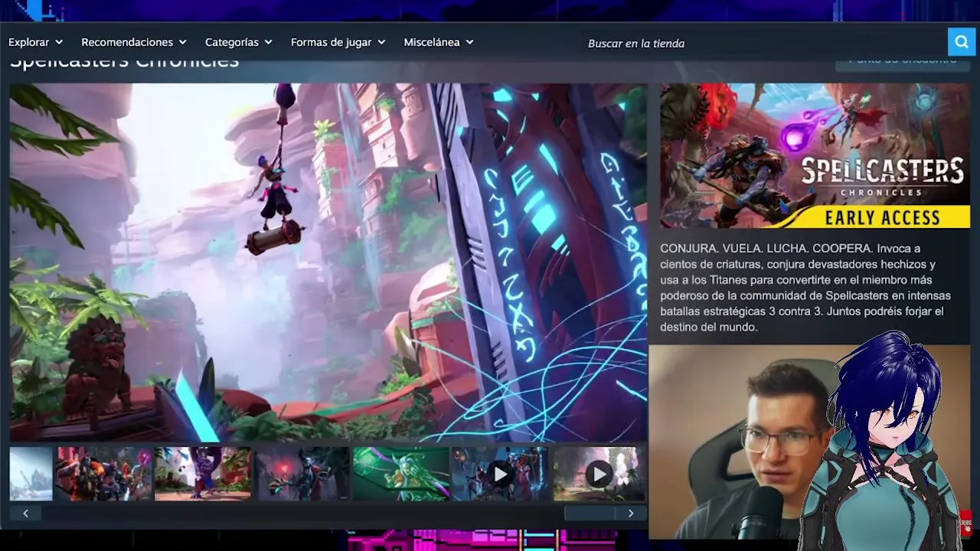Screen dimensions: 980x551
Task: Open the Miscelánea dropdown
Action: click(439, 42)
